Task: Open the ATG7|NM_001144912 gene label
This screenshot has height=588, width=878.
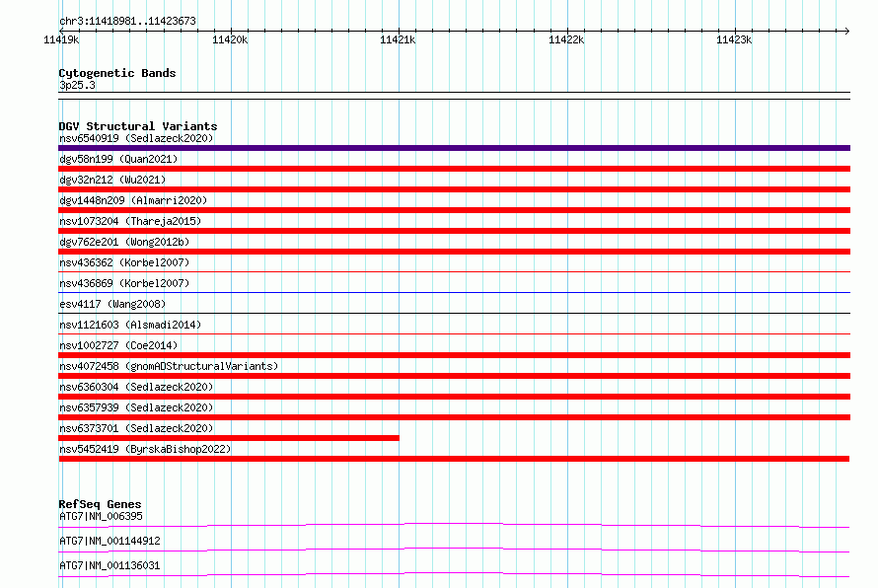Action: [x=110, y=541]
